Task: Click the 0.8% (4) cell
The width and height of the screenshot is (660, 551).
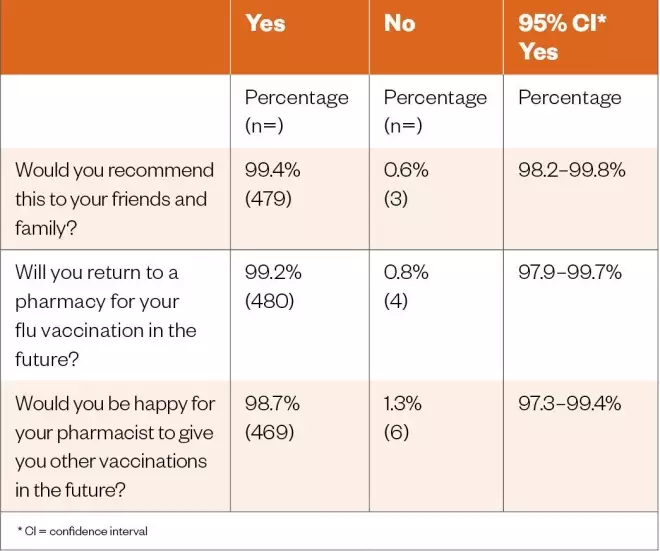Action: tap(406, 287)
